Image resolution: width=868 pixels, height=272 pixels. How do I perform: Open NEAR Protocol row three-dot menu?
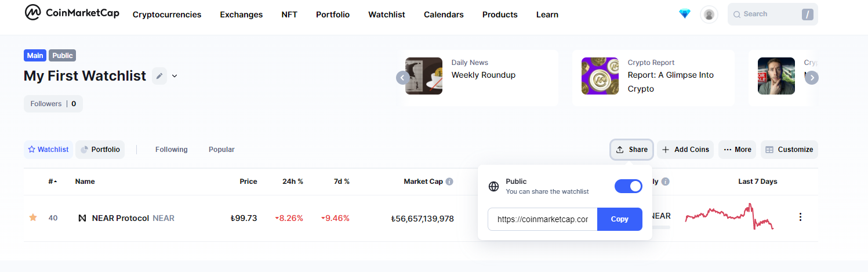point(800,217)
